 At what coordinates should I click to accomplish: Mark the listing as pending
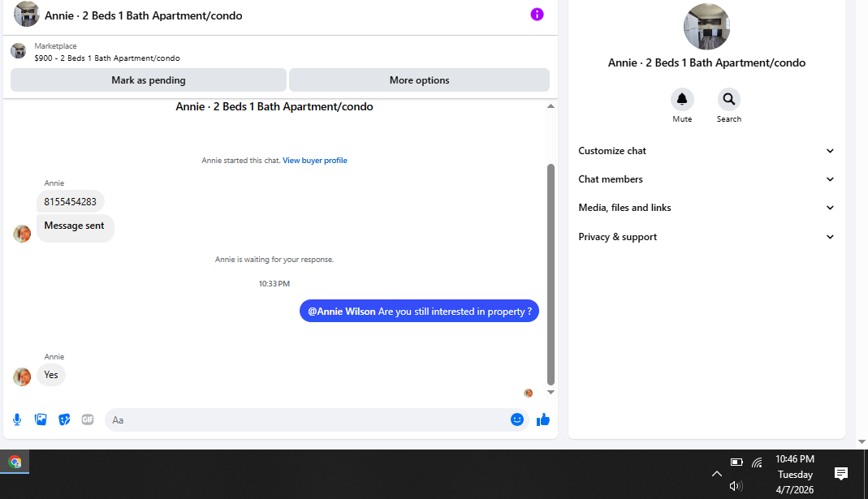pos(149,80)
